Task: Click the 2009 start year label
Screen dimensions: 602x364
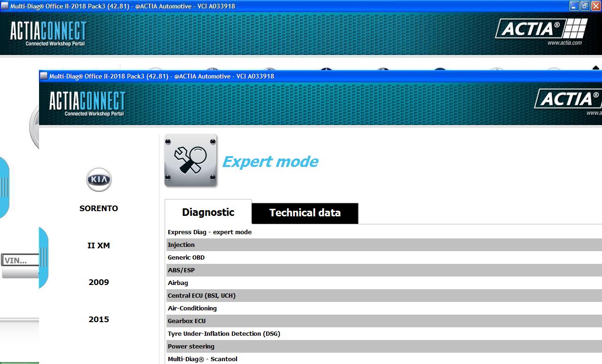Action: tap(99, 282)
